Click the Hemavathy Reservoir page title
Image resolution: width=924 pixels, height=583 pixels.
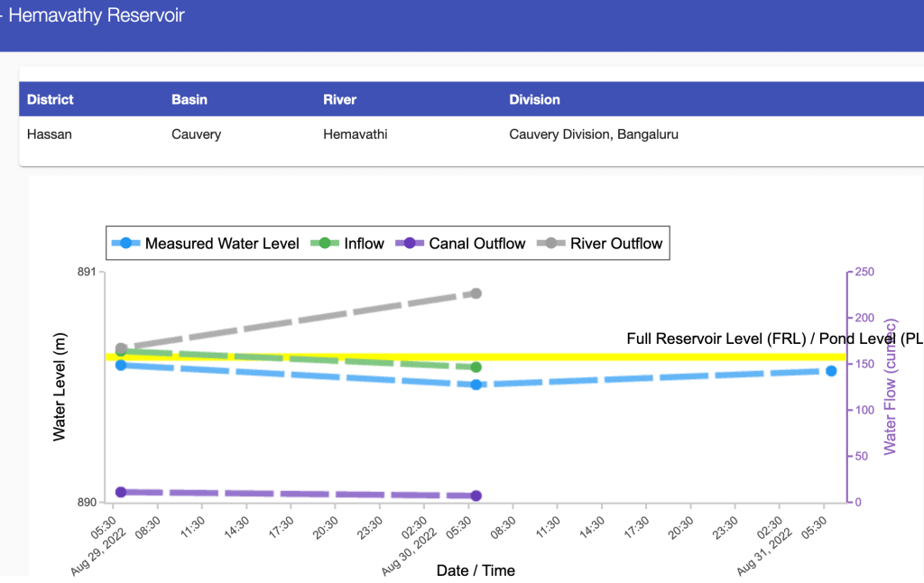point(96,16)
